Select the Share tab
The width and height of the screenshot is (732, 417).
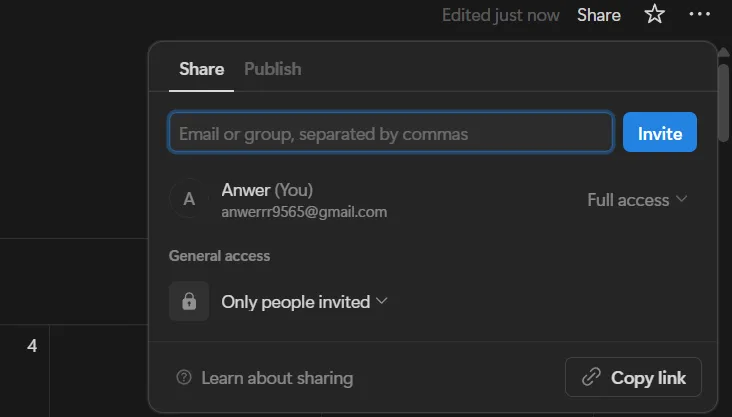coord(202,69)
